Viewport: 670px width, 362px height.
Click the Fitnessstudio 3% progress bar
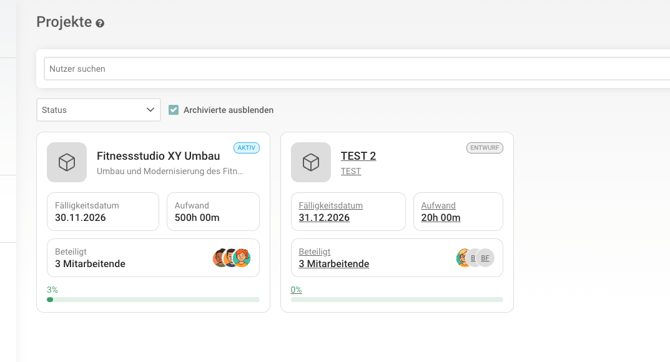(x=153, y=300)
